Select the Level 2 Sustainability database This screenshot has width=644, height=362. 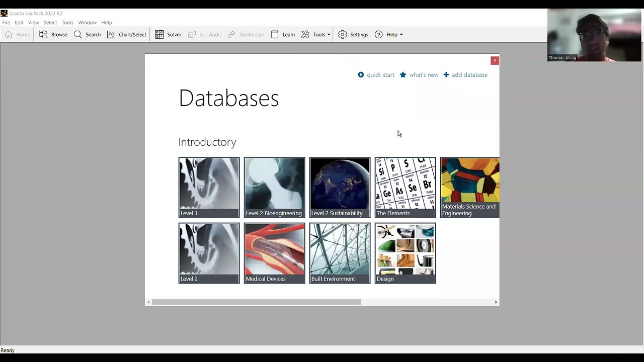coord(340,188)
